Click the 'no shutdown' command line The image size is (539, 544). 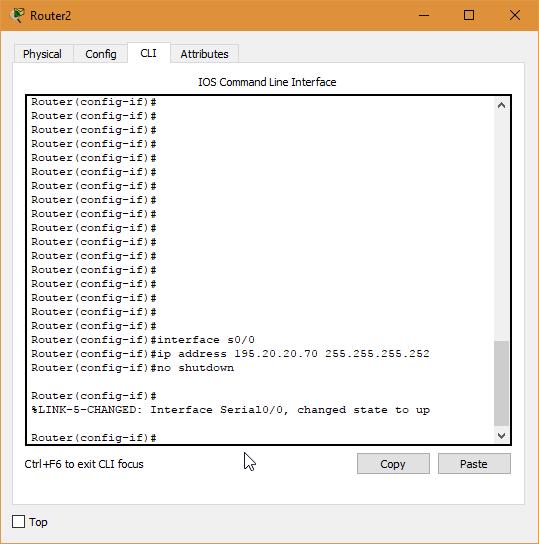click(132, 368)
